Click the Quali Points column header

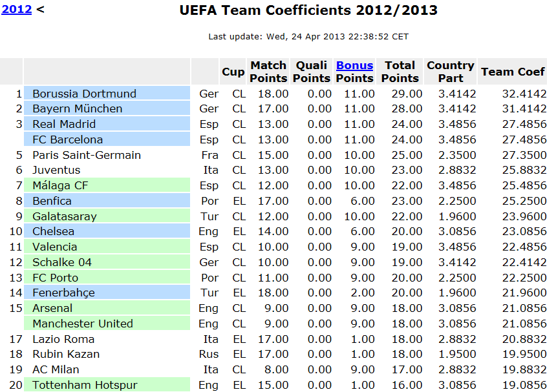pyautogui.click(x=312, y=72)
